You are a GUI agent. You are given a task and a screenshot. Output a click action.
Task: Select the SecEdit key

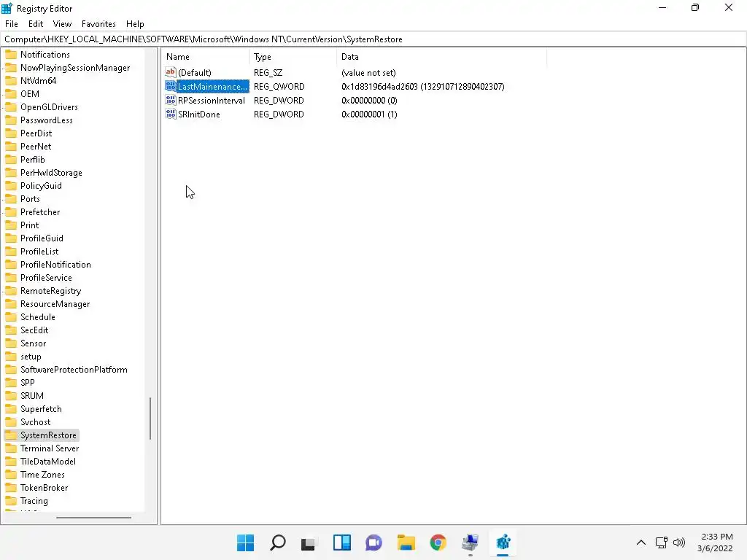pos(34,330)
